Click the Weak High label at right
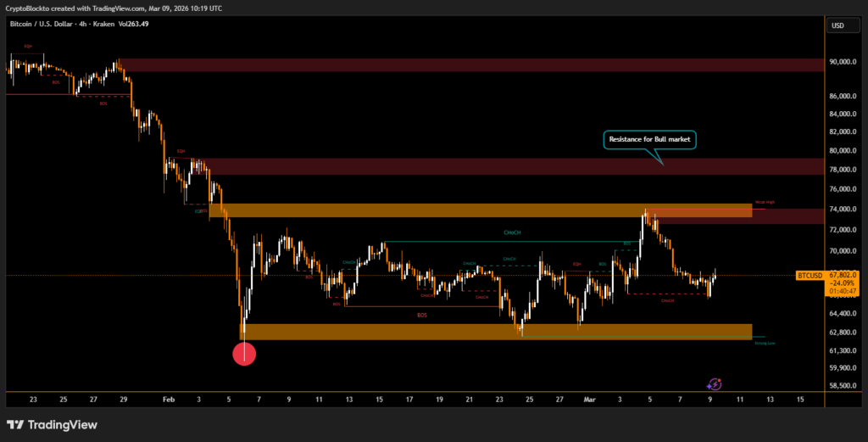Screen dimensions: 868x442 765,203
